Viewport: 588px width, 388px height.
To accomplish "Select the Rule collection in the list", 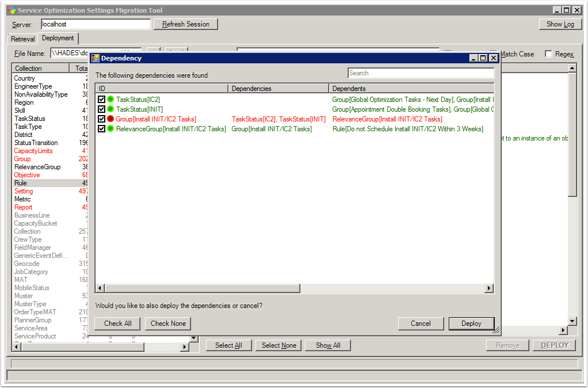I will [x=21, y=183].
